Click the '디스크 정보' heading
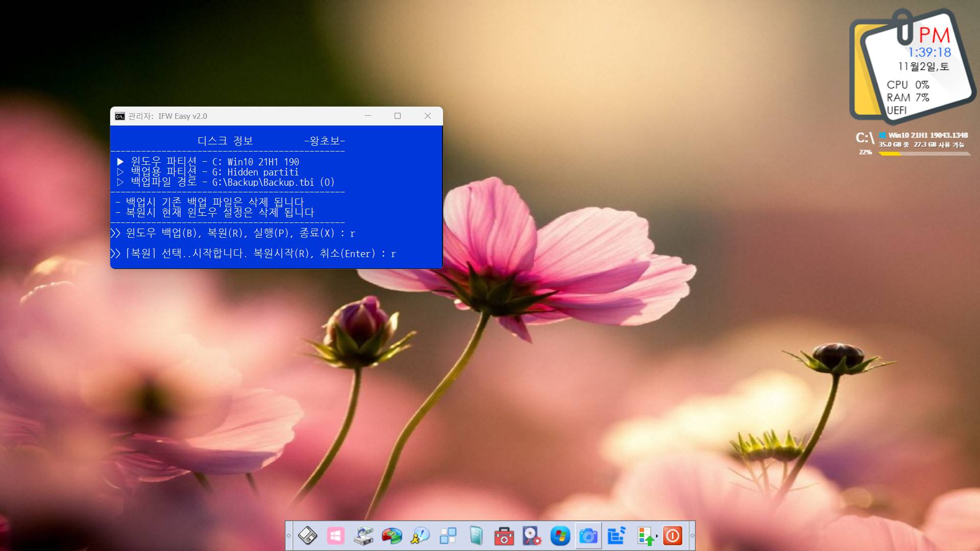This screenshot has height=551, width=980. point(225,141)
